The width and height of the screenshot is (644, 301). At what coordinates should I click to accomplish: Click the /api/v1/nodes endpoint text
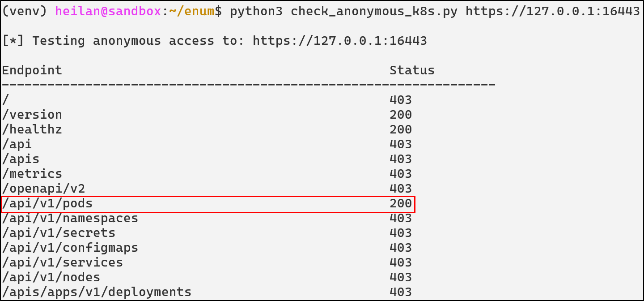click(51, 277)
